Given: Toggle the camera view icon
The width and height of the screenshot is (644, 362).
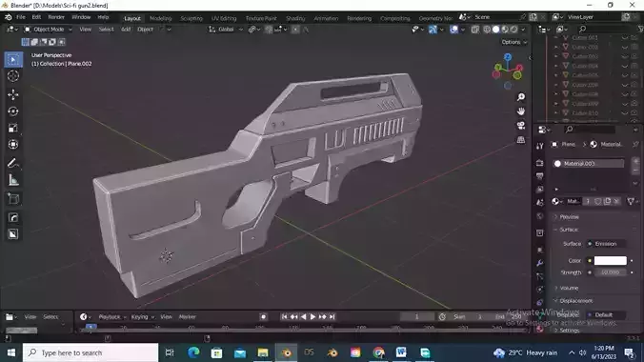Looking at the screenshot, I should 521,126.
